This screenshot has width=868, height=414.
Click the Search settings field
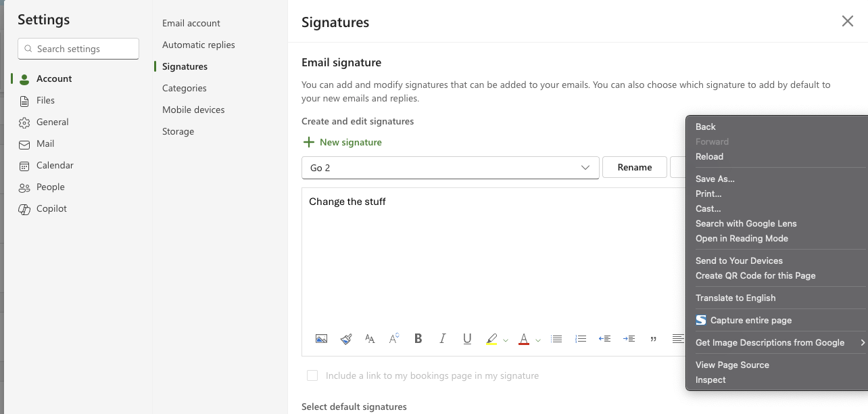tap(78, 49)
